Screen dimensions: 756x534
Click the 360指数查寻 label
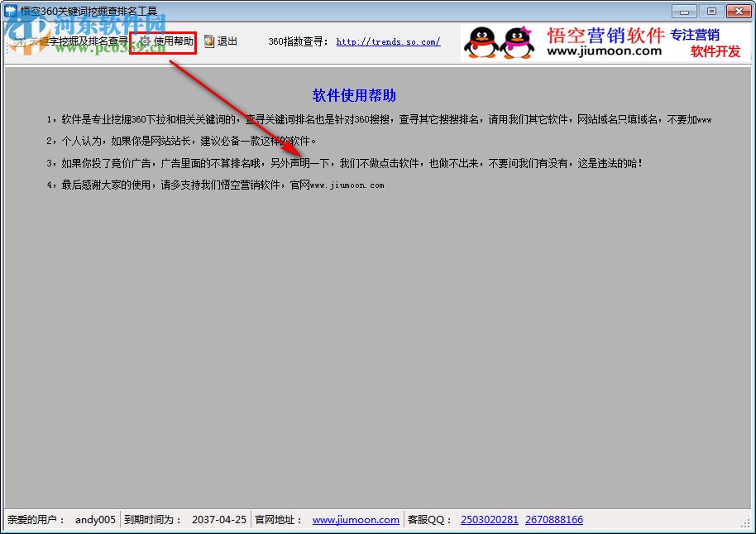[x=298, y=41]
